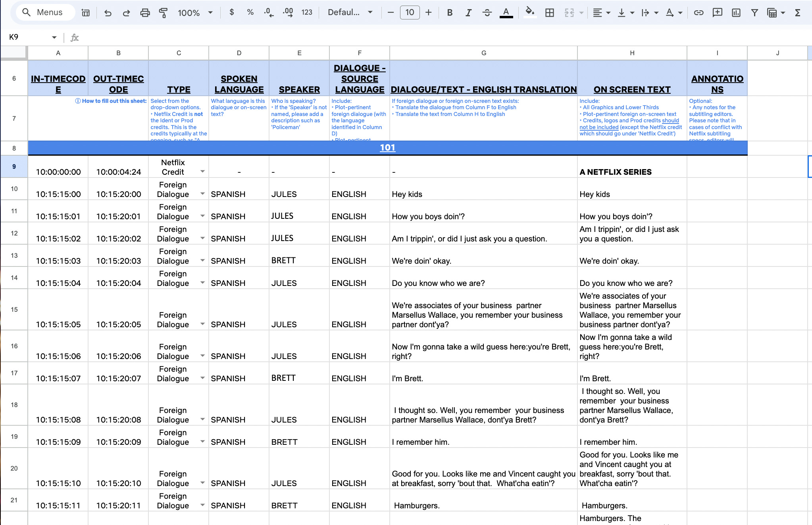Click the undo icon
Image resolution: width=812 pixels, height=525 pixels.
pos(108,13)
